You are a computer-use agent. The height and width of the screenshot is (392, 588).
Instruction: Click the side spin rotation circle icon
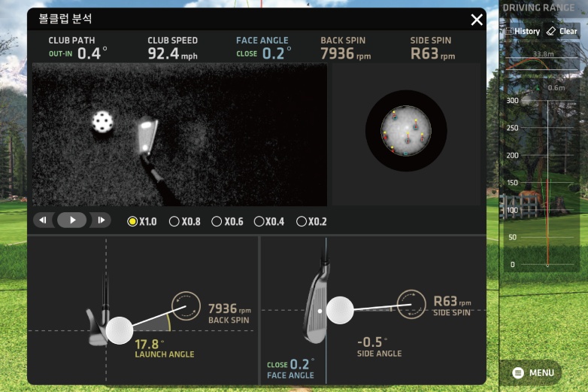(x=411, y=304)
